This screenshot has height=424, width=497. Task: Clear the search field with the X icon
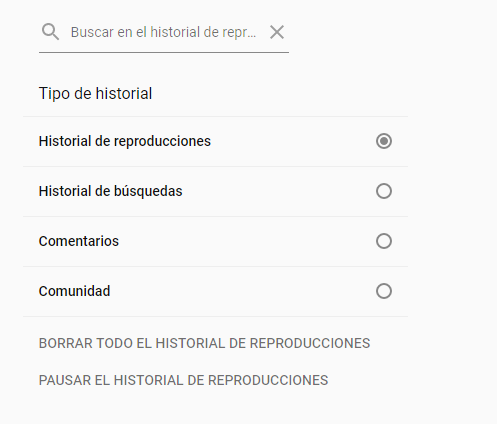pyautogui.click(x=277, y=32)
